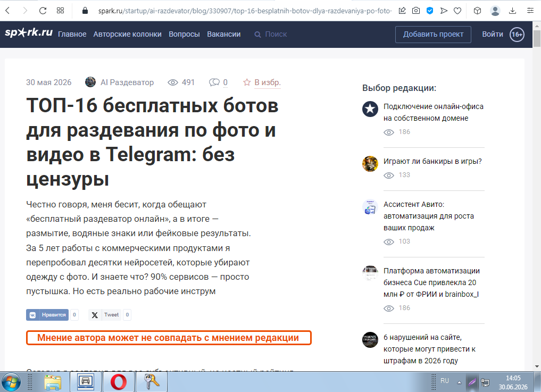Click the comment count 0 link
Image resolution: width=541 pixels, height=392 pixels.
[226, 82]
